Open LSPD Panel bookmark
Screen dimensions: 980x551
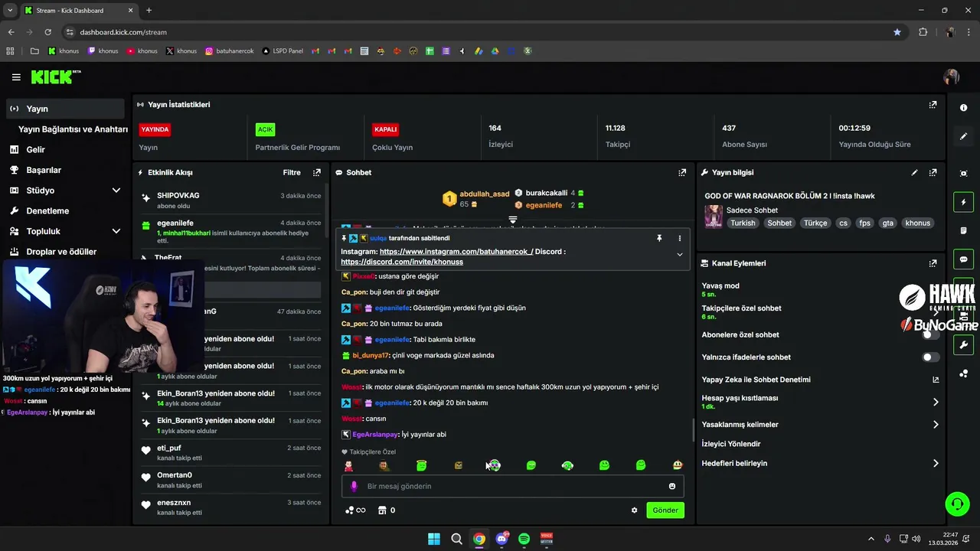[283, 51]
